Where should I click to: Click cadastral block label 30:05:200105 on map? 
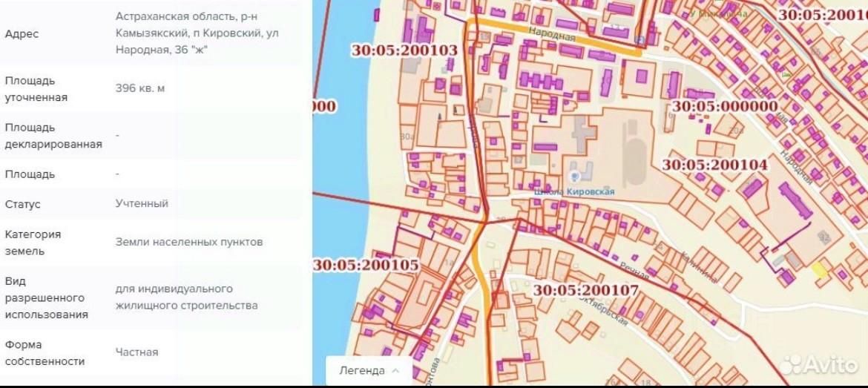click(x=366, y=265)
